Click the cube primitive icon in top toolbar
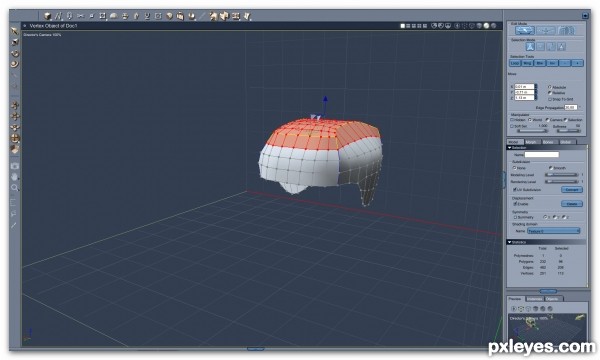 tap(47, 16)
